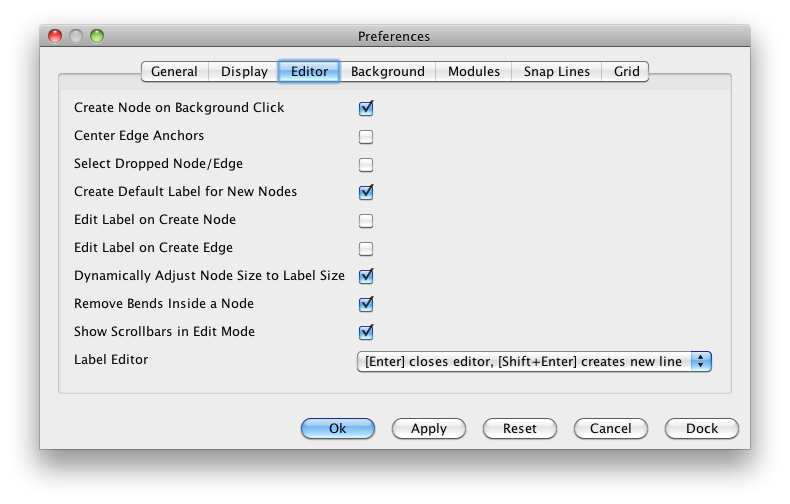Open the Background tab
Image resolution: width=790 pixels, height=504 pixels.
point(388,72)
